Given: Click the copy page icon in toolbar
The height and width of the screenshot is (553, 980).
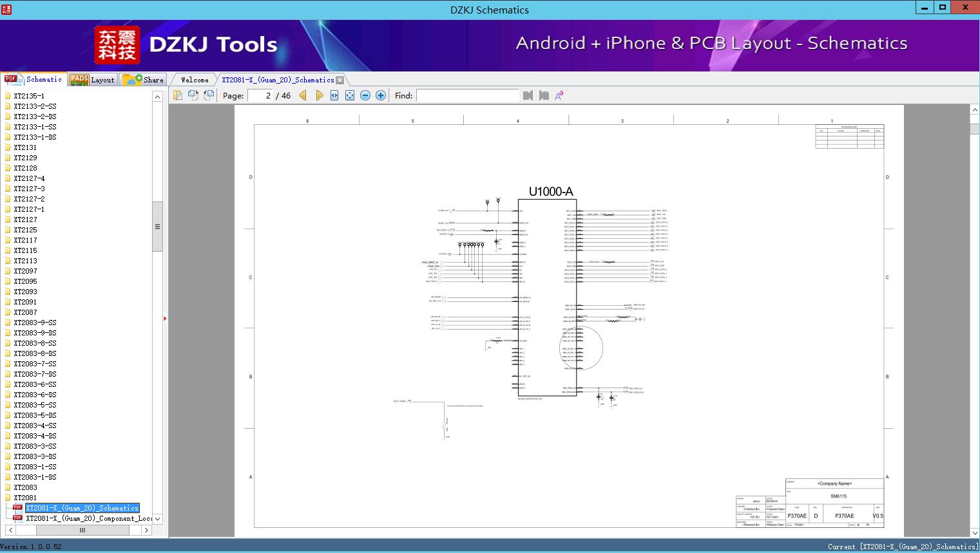Looking at the screenshot, I should click(178, 95).
